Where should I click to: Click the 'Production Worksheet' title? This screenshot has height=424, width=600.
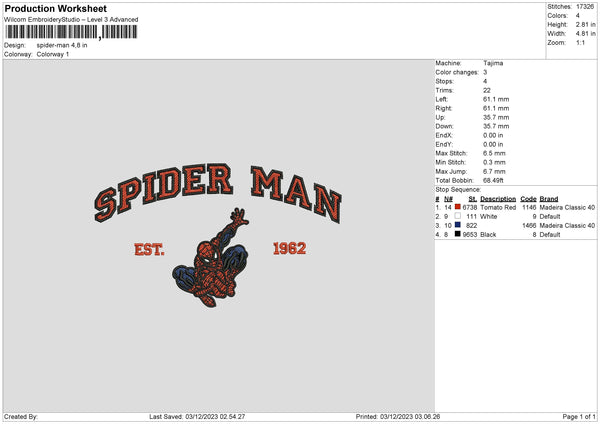tap(55, 8)
